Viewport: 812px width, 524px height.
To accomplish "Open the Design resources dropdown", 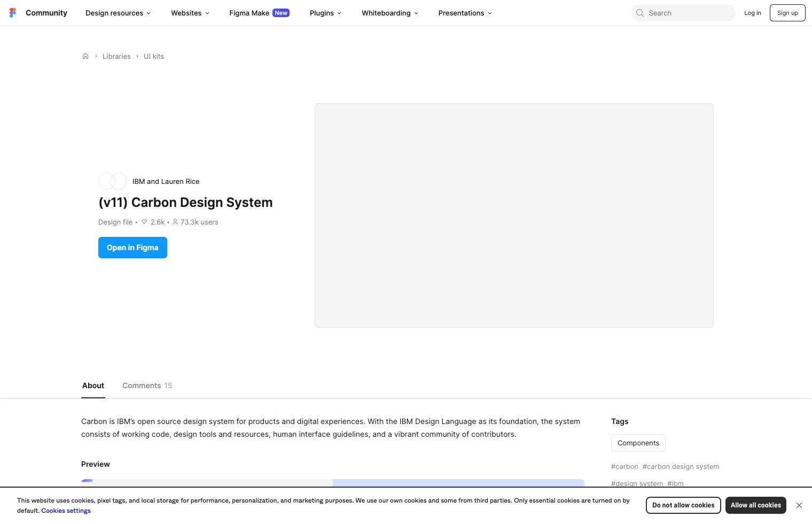I will click(118, 13).
